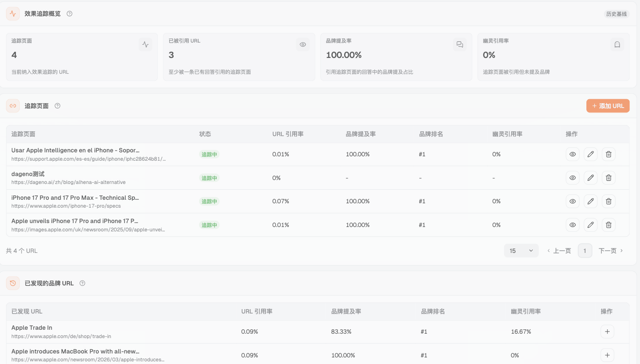Image resolution: width=640 pixels, height=364 pixels.
Task: Click the 效果追踪概览 pulse icon
Action: coord(13,14)
